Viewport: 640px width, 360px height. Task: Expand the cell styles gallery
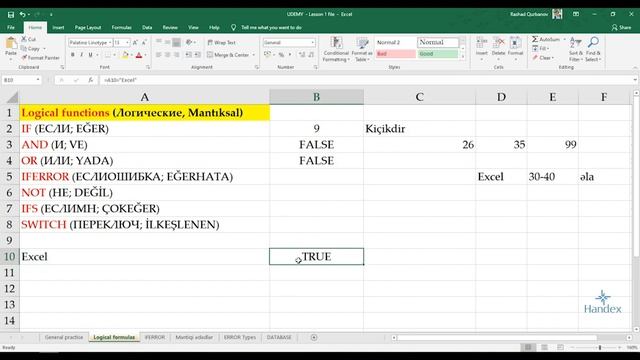(463, 57)
